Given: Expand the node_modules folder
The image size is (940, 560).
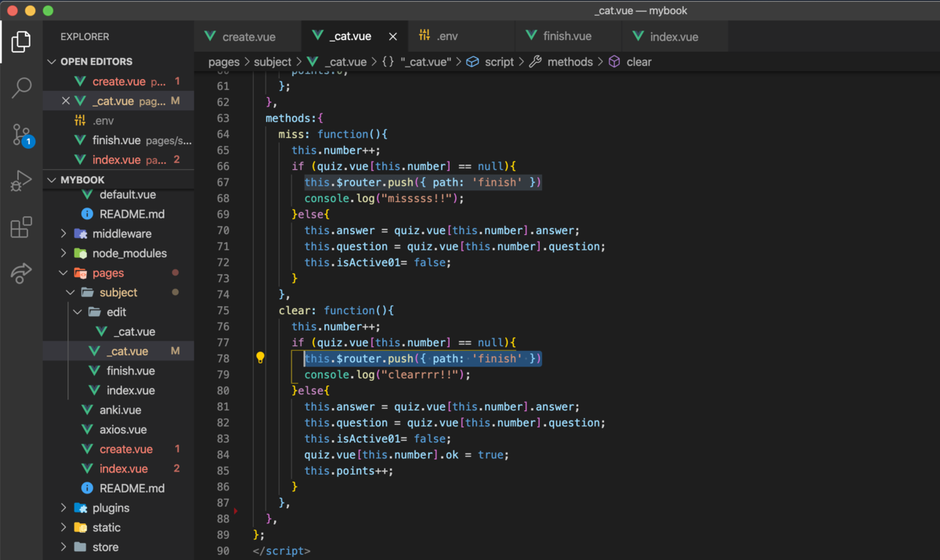Looking at the screenshot, I should [x=64, y=253].
